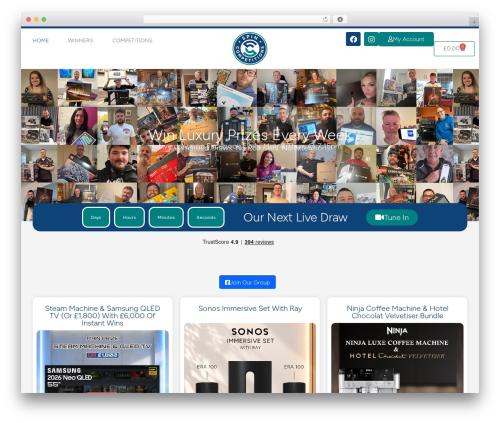The height and width of the screenshot is (423, 500).
Task: Open the Instagram icon in header
Action: point(371,39)
